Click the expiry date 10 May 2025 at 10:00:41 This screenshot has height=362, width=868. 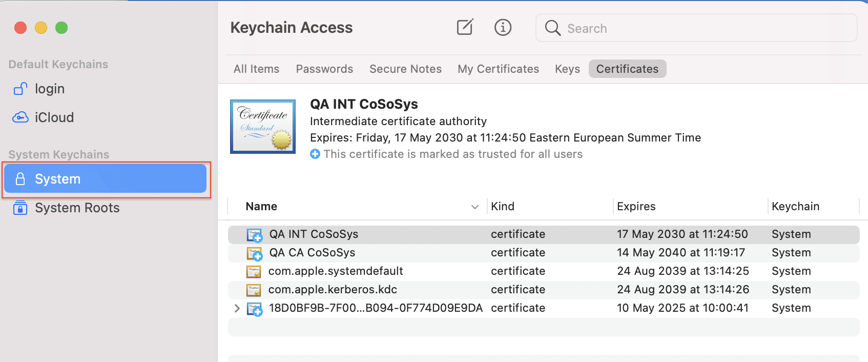click(x=683, y=308)
